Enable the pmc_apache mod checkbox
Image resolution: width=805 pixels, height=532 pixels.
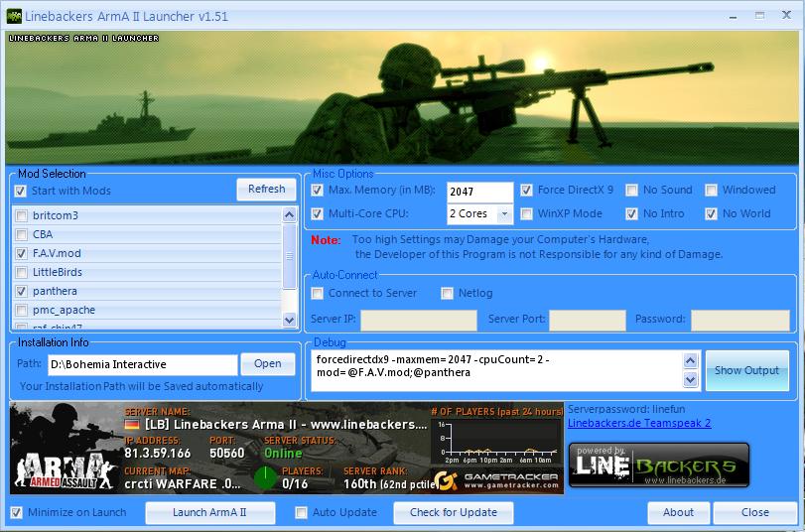[x=21, y=310]
